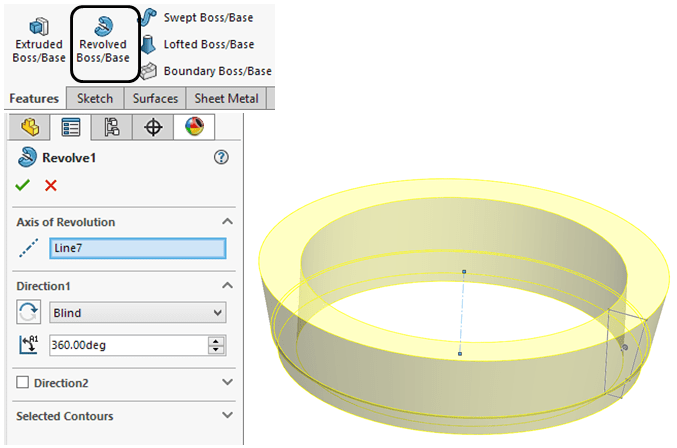677x448 pixels.
Task: Toggle the reverse direction button
Action: [x=29, y=313]
